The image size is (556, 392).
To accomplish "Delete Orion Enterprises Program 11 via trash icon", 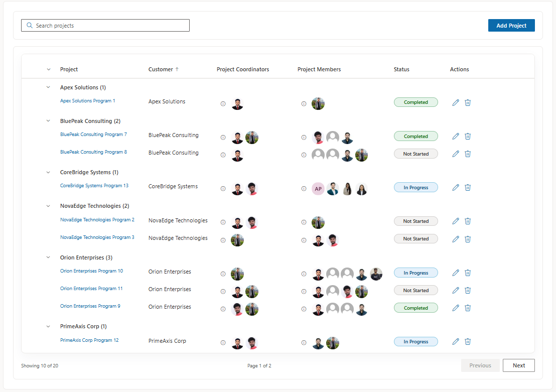I will (468, 290).
